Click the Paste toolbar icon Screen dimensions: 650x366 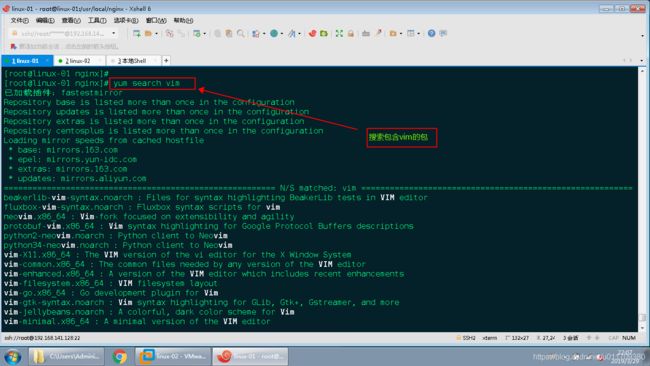point(228,34)
